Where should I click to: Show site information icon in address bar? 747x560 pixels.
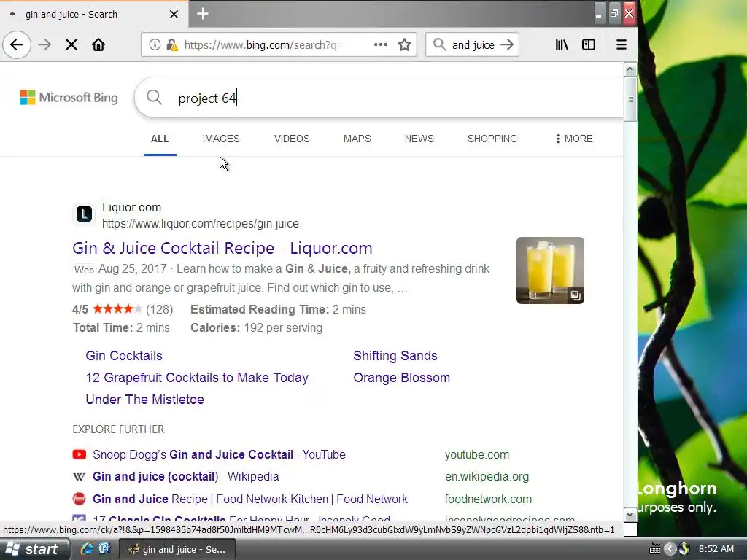155,44
